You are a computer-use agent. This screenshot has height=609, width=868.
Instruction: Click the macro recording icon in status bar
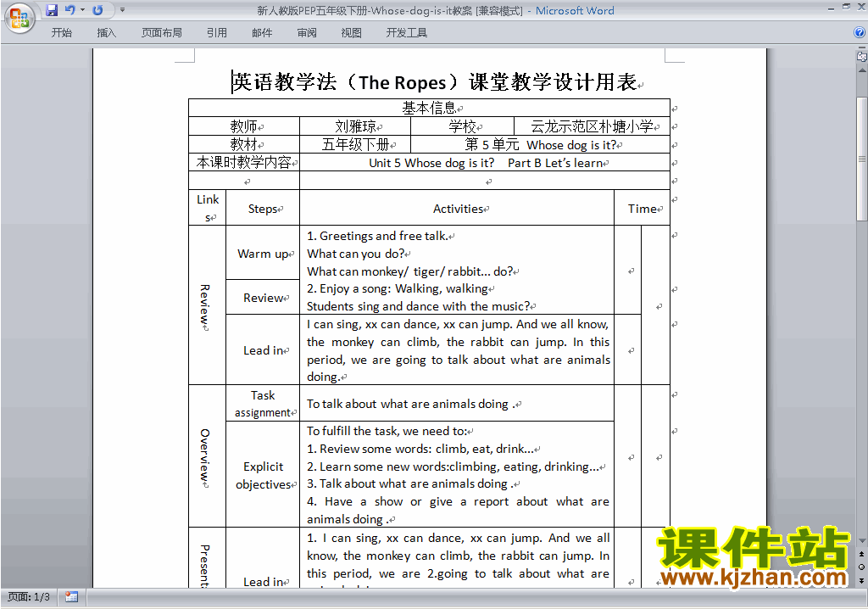pos(71,597)
